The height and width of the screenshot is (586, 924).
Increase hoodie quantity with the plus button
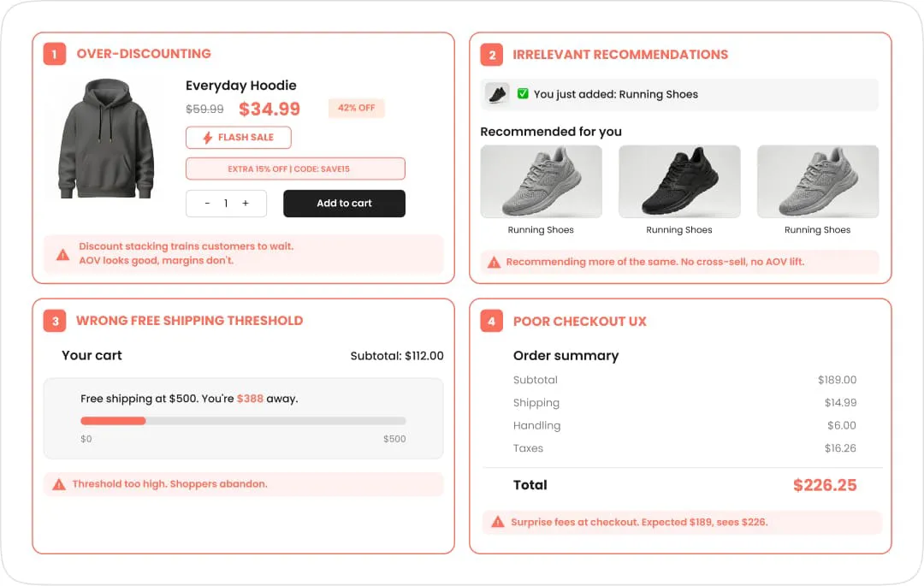pyautogui.click(x=246, y=204)
